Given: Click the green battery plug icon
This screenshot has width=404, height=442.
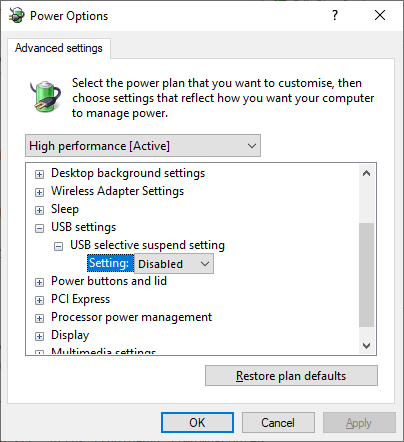Looking at the screenshot, I should [45, 96].
